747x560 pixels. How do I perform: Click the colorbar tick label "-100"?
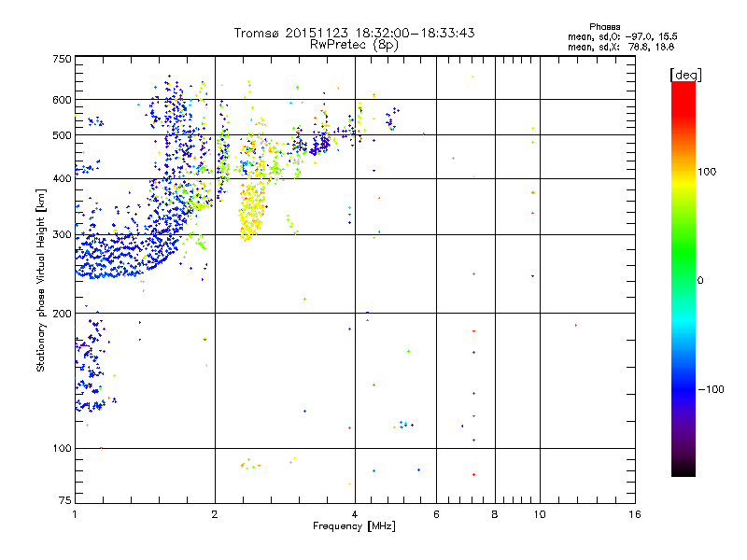click(x=712, y=389)
